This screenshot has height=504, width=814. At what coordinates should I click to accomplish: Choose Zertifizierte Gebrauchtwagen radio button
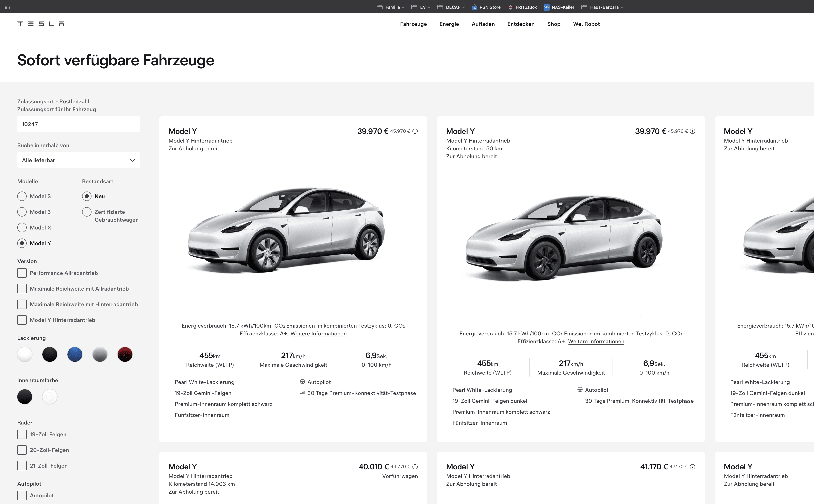click(87, 212)
